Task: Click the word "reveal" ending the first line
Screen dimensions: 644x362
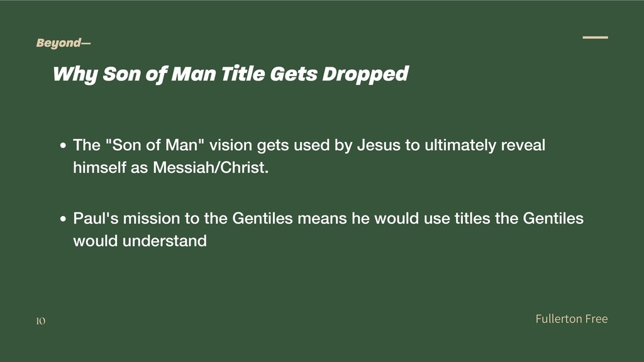Action: pyautogui.click(x=523, y=145)
